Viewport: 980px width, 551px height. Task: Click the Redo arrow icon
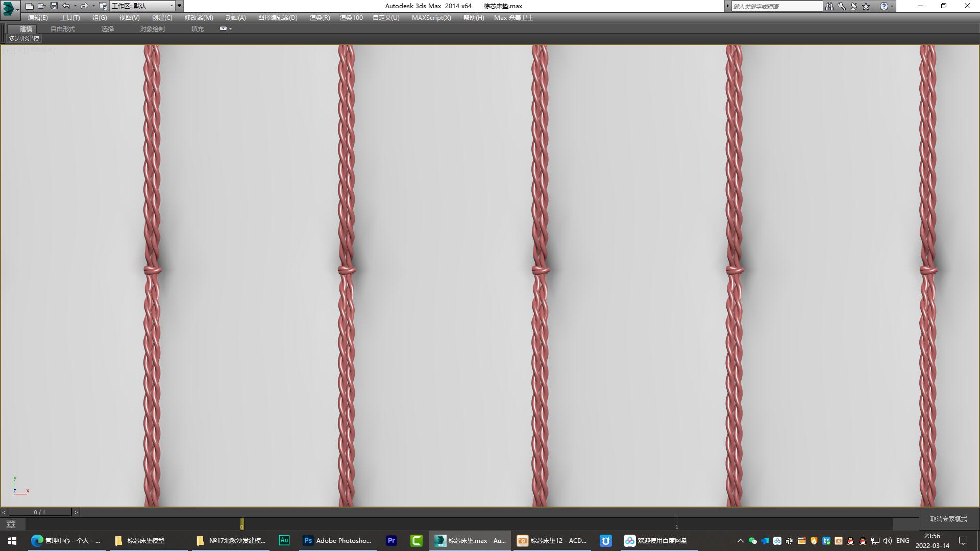point(84,6)
